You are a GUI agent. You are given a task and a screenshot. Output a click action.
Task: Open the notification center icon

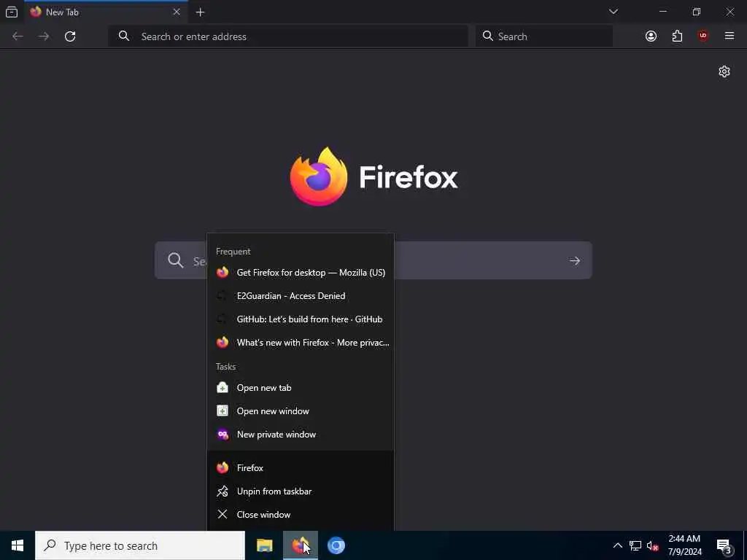(x=724, y=545)
